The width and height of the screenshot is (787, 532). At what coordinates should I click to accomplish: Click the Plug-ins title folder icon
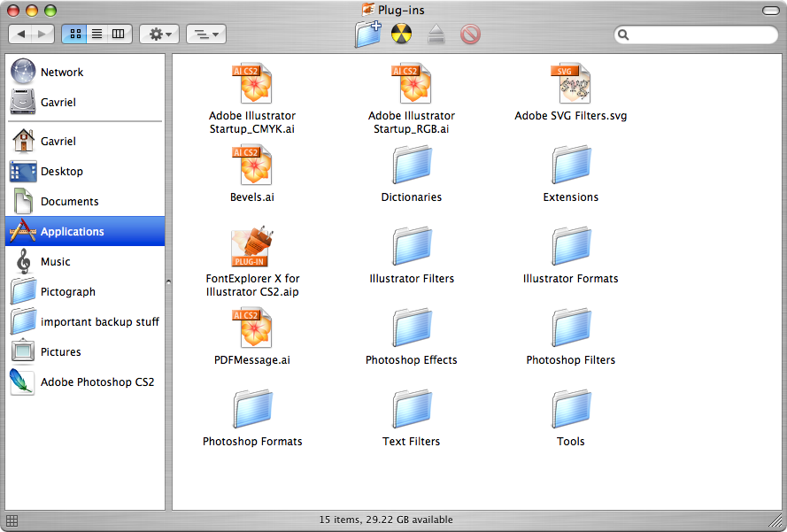[368, 10]
